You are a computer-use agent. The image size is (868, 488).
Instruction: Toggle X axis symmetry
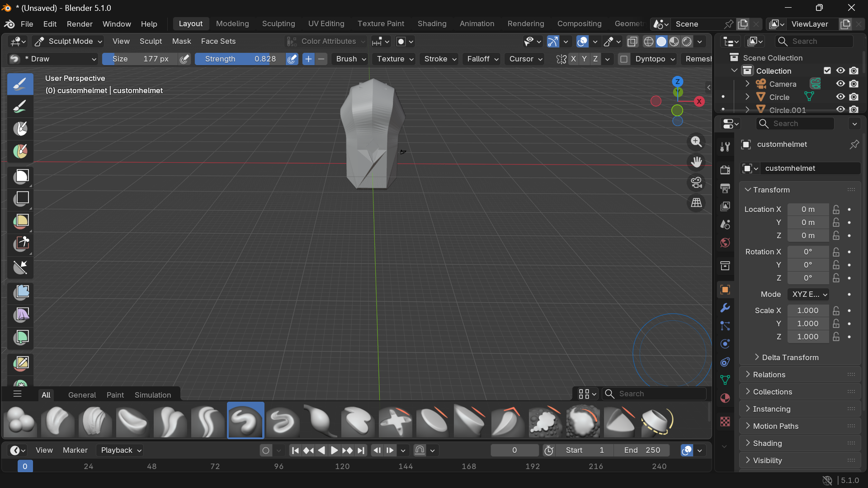pyautogui.click(x=573, y=59)
